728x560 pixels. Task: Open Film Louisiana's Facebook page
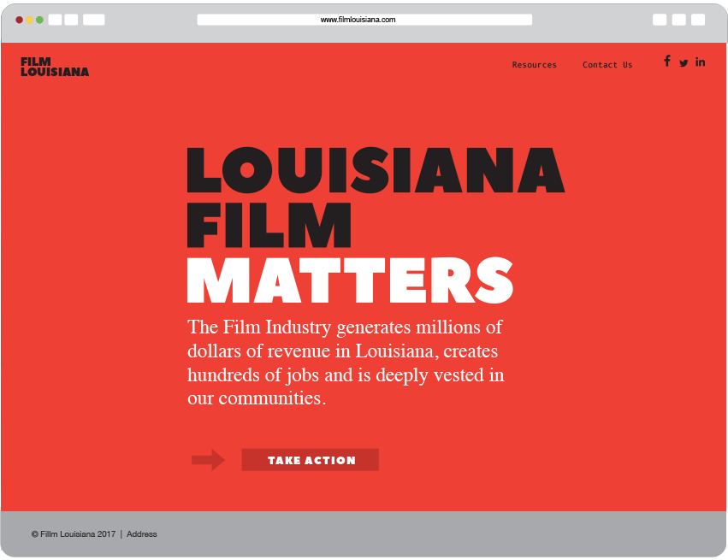666,62
